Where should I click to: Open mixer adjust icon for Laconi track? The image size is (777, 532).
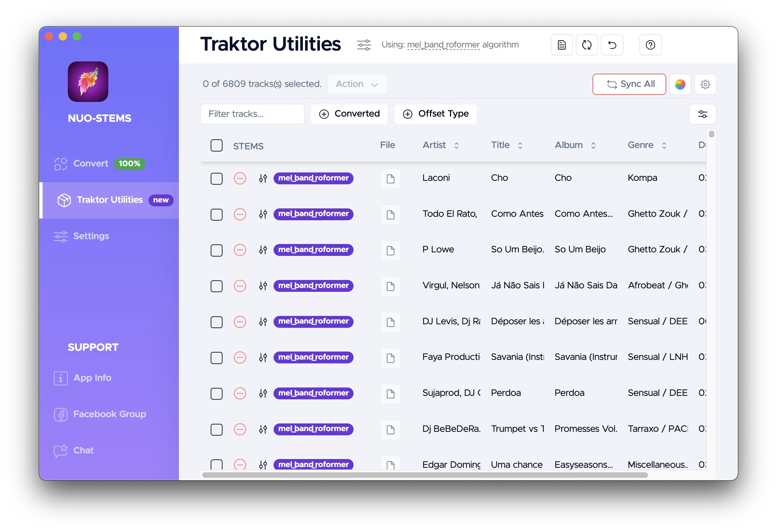coord(263,178)
